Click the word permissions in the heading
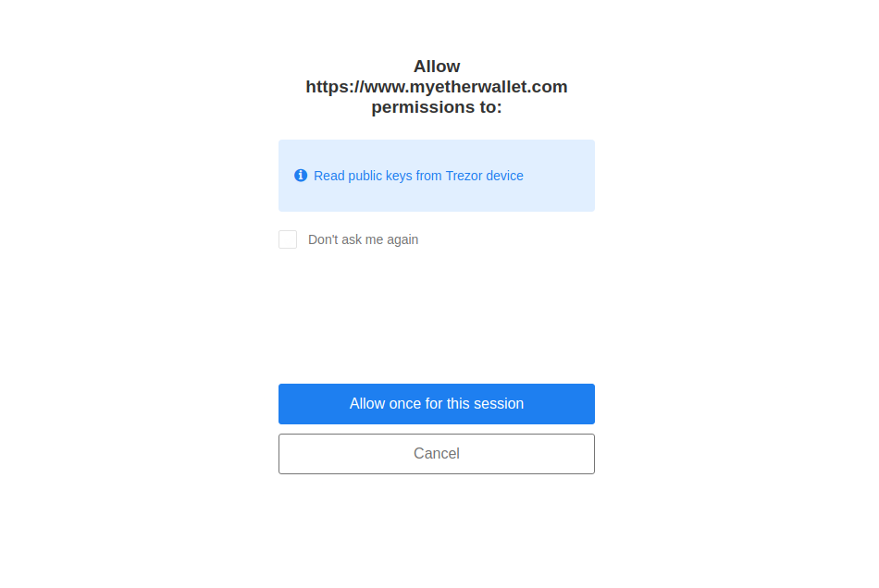 423,107
